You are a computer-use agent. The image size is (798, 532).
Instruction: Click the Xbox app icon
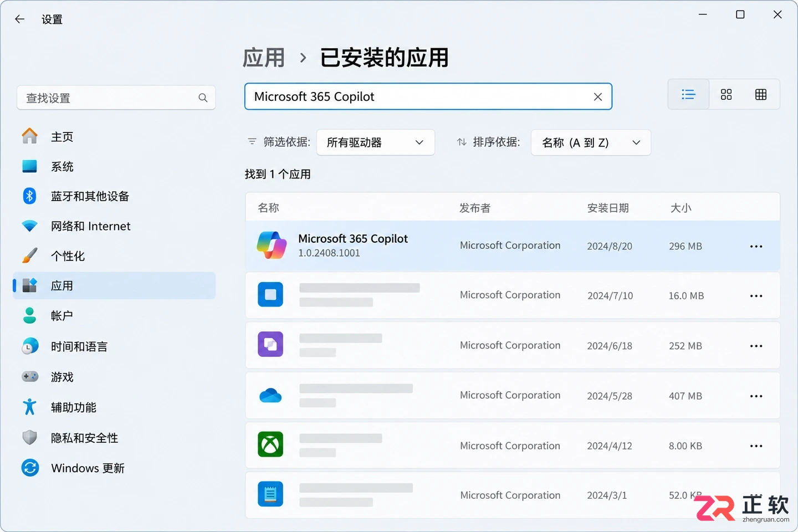click(270, 444)
